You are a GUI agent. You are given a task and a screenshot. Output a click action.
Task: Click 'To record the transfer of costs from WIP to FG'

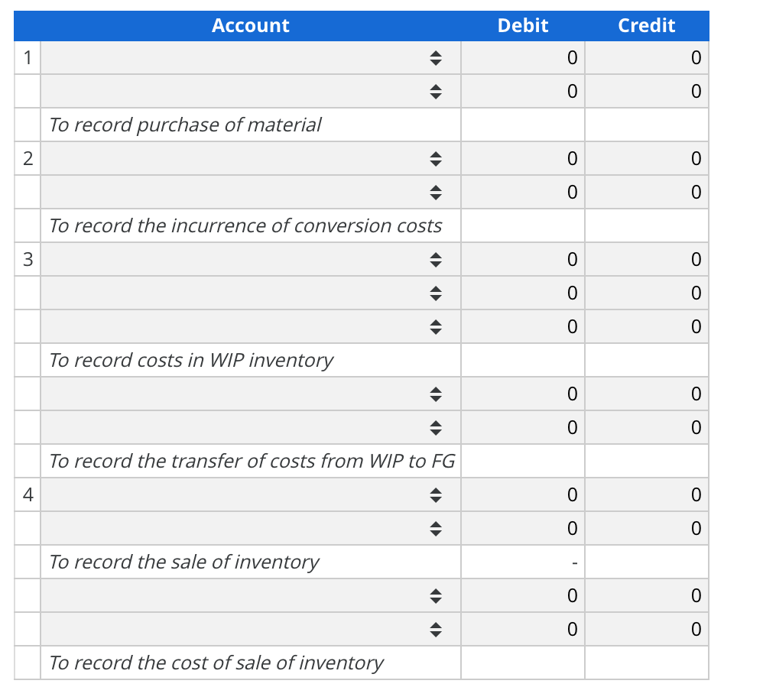pyautogui.click(x=252, y=461)
